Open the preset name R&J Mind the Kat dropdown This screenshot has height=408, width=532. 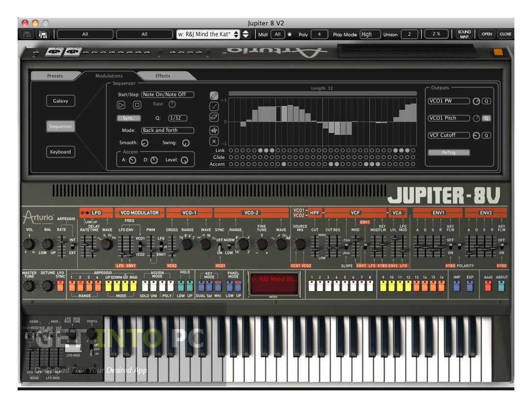tap(208, 34)
